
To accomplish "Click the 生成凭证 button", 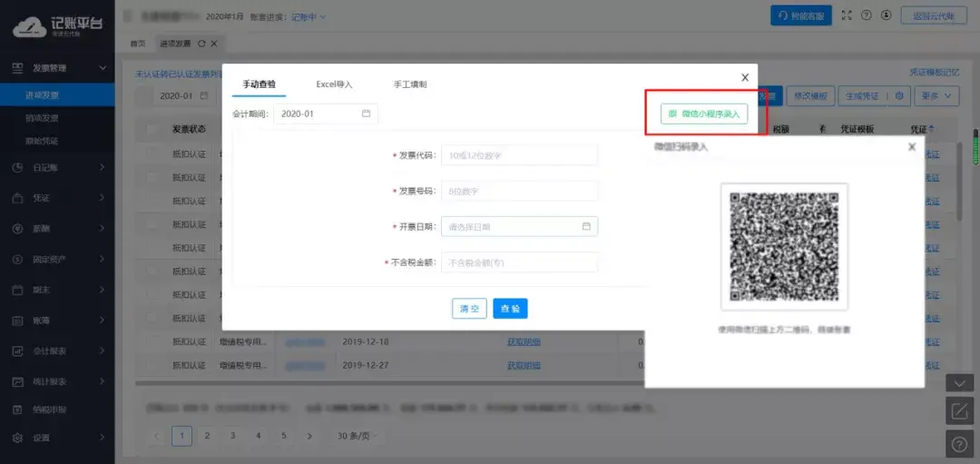I will click(x=862, y=96).
